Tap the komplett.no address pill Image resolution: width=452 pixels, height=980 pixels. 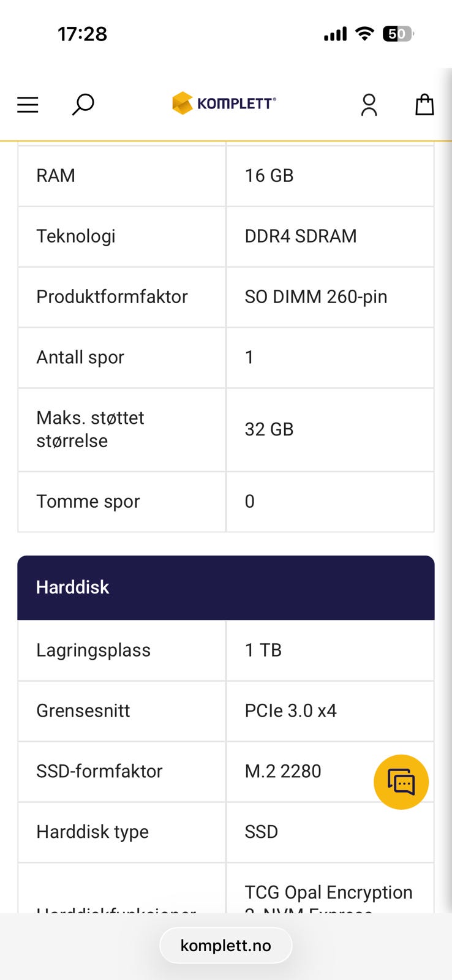226,946
